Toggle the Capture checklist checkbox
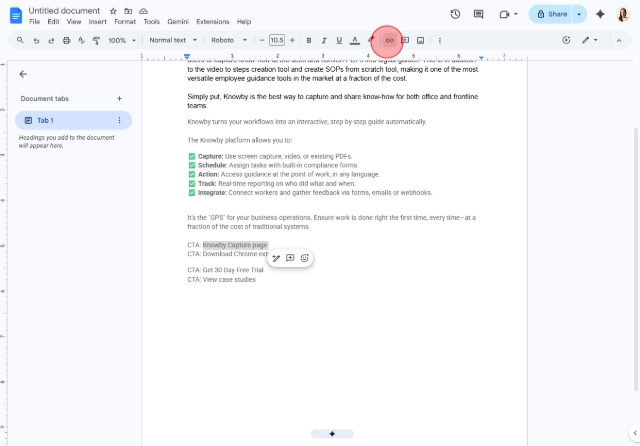The height and width of the screenshot is (446, 640). click(x=192, y=156)
